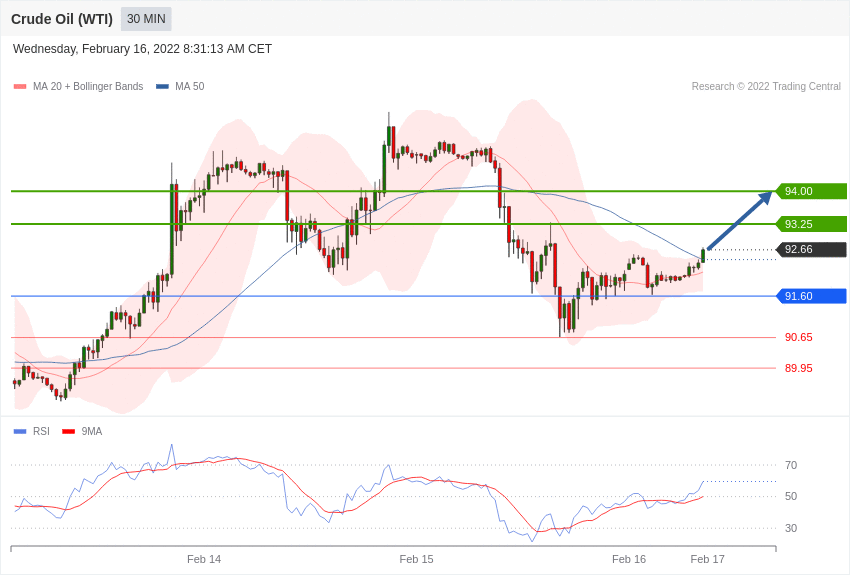Click the Research © 2022 Trading Central credit
This screenshot has width=850, height=576.
coord(766,87)
